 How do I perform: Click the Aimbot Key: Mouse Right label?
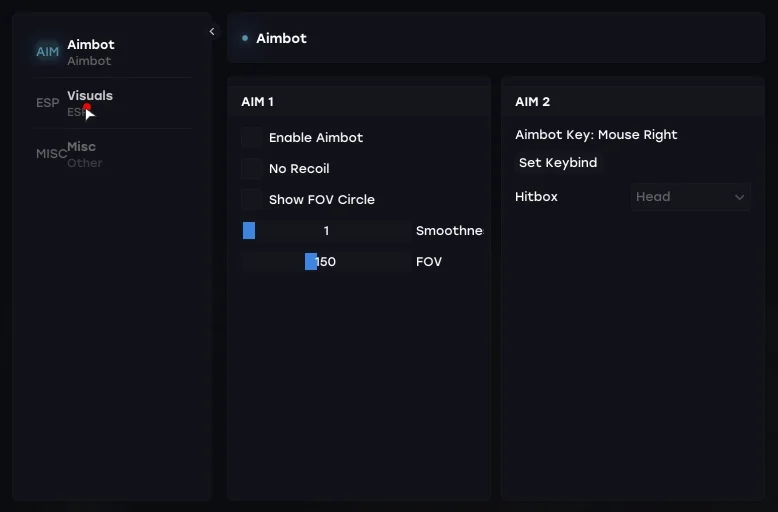tap(596, 135)
